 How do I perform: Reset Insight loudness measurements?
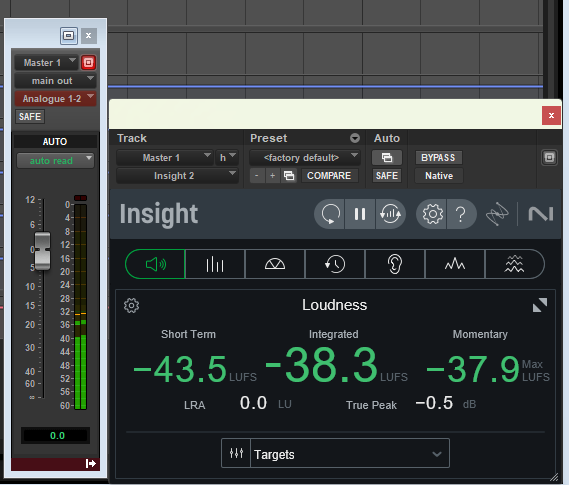tap(329, 214)
